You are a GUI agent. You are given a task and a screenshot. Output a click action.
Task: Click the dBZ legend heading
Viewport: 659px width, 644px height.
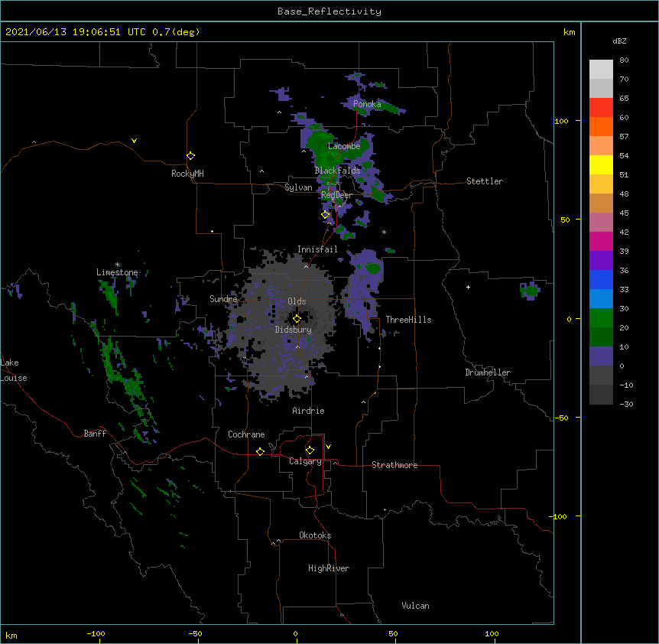(x=619, y=41)
